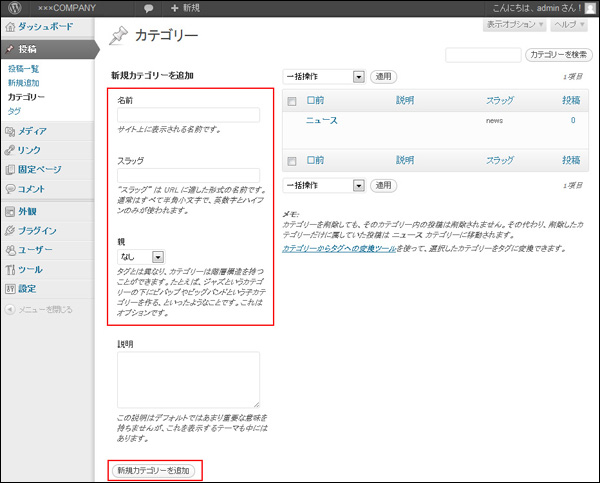The image size is (600, 483).
Task: Click the カテゴリーを検索 search button
Action: [x=559, y=55]
